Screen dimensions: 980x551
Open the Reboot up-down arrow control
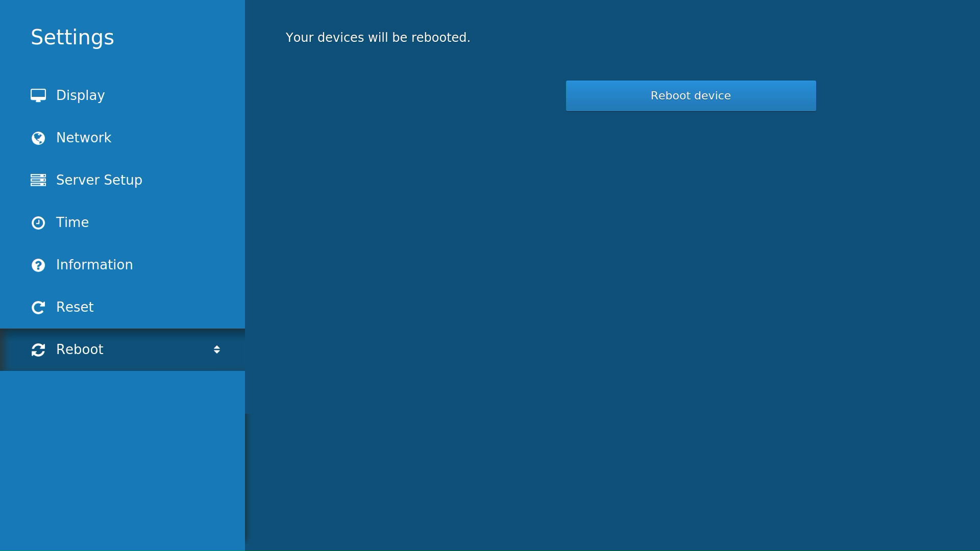click(x=216, y=349)
